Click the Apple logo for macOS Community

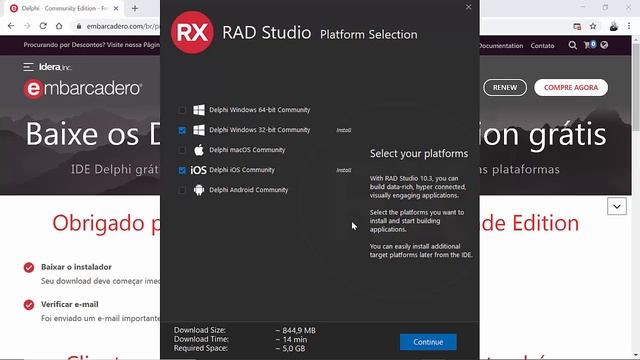coord(199,150)
